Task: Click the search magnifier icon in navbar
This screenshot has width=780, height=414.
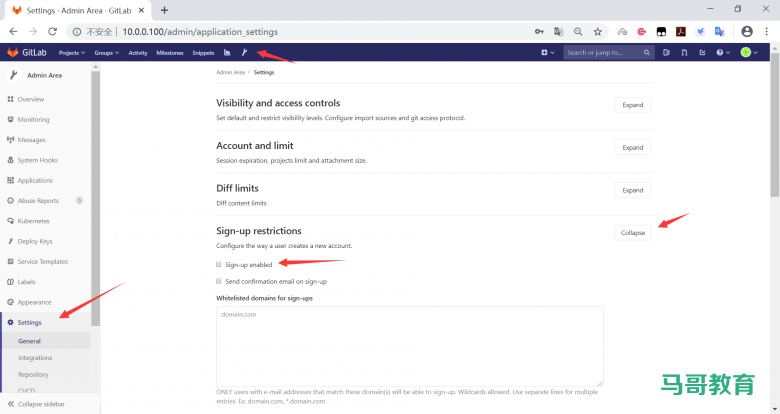Action: [x=646, y=52]
